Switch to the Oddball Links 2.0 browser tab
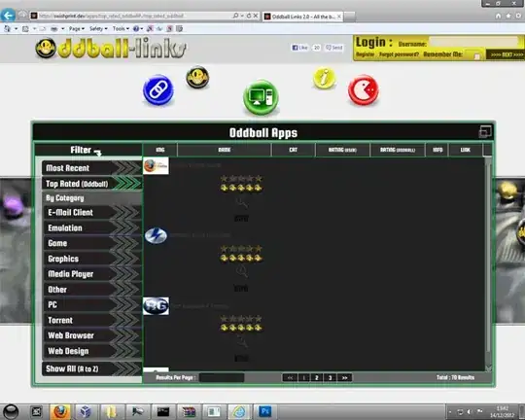 pyautogui.click(x=302, y=17)
